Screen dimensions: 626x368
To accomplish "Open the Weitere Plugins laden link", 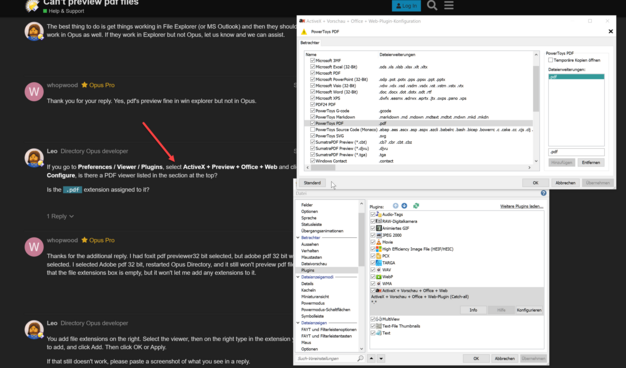I will tap(521, 206).
